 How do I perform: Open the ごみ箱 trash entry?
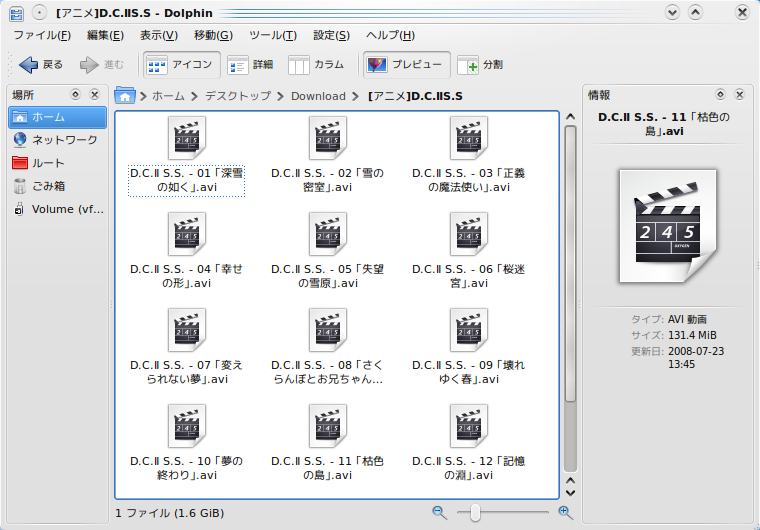[58, 186]
